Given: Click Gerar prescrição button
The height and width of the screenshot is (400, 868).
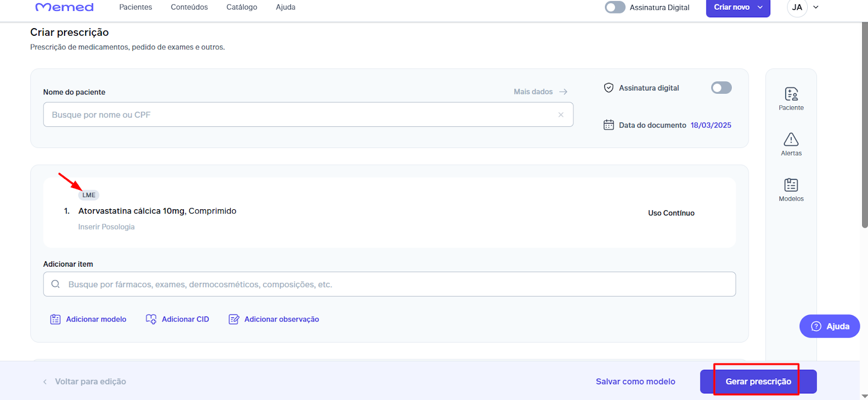Looking at the screenshot, I should (758, 382).
